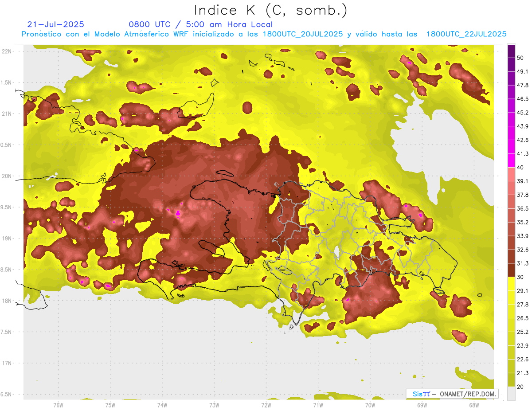
Task: Click the "75W" longitude axis label
Action: click(110, 404)
